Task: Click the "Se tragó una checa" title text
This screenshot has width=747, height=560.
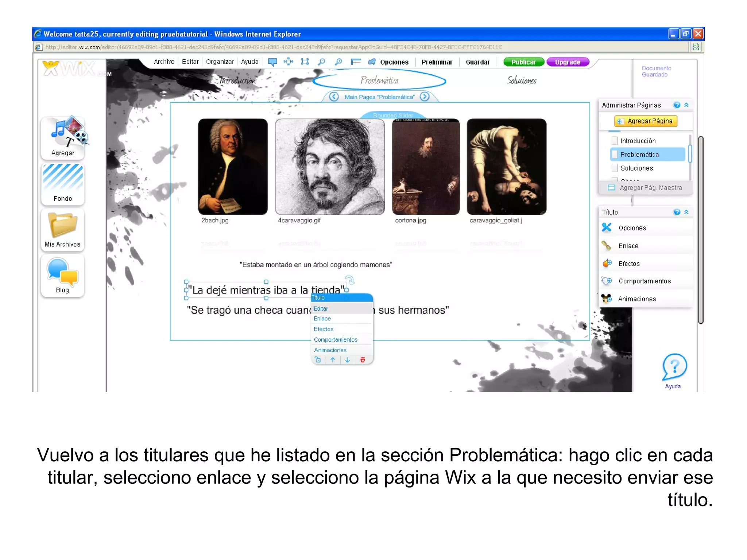Action: [318, 310]
